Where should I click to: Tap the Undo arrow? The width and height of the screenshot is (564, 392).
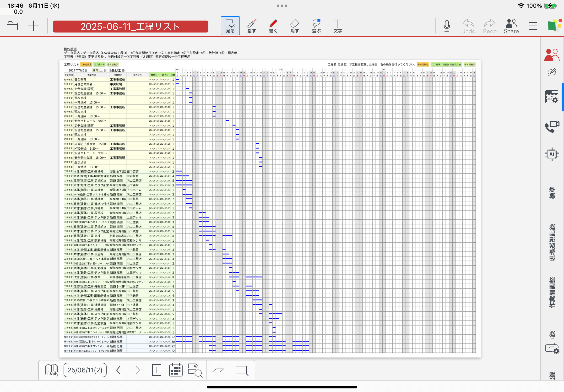(468, 26)
